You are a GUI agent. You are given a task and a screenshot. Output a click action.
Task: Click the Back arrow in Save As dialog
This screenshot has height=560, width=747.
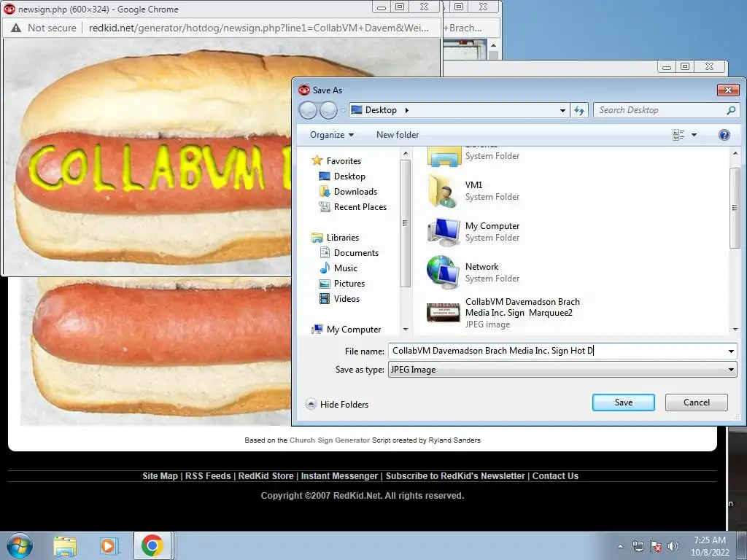click(x=308, y=111)
